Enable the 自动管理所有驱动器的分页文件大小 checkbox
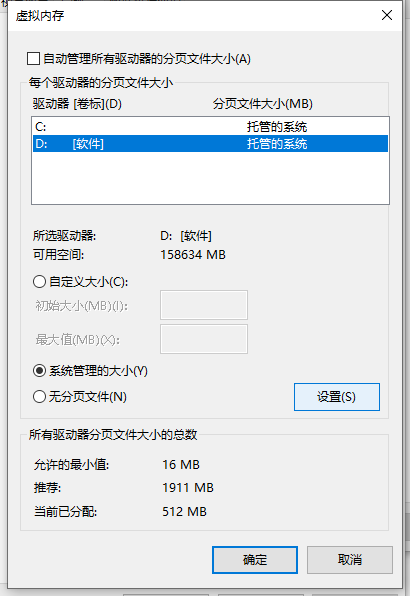 click(x=33, y=59)
